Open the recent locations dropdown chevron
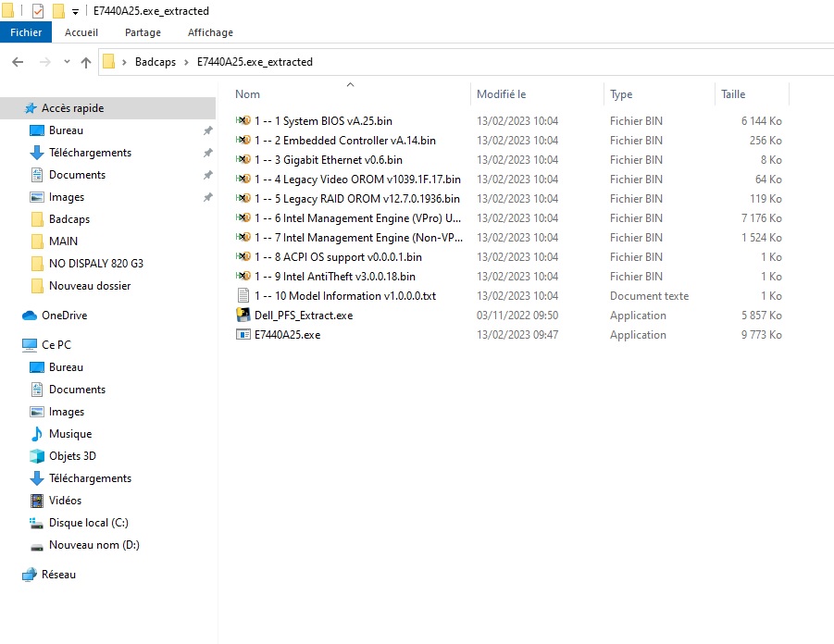The height and width of the screenshot is (644, 834). tap(67, 62)
